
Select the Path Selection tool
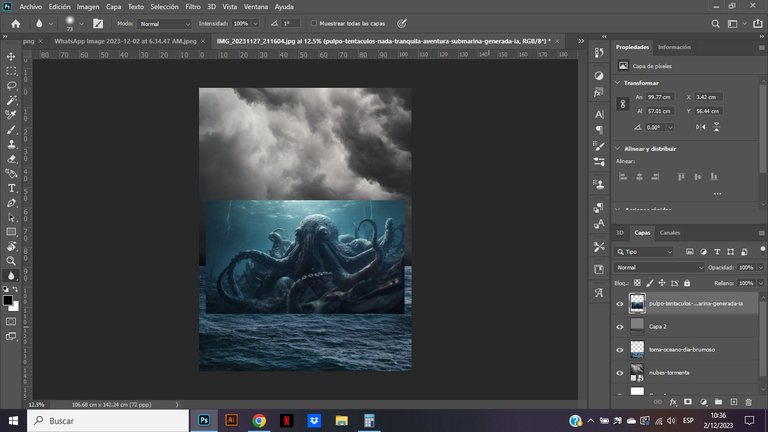point(11,217)
